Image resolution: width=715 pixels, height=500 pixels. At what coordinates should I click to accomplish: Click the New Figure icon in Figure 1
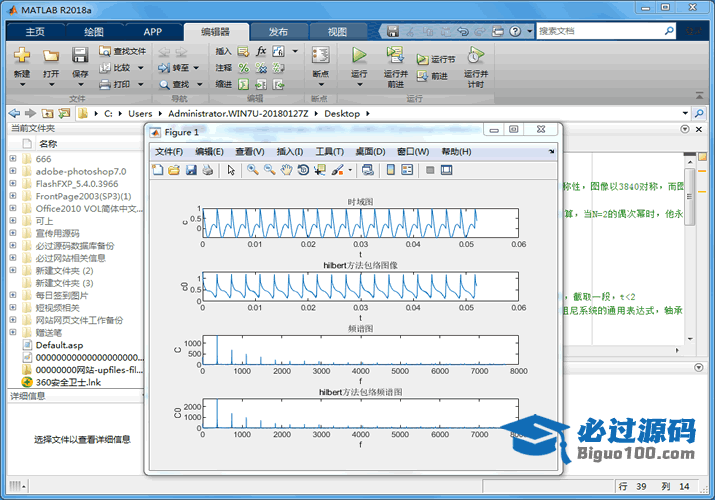(158, 170)
